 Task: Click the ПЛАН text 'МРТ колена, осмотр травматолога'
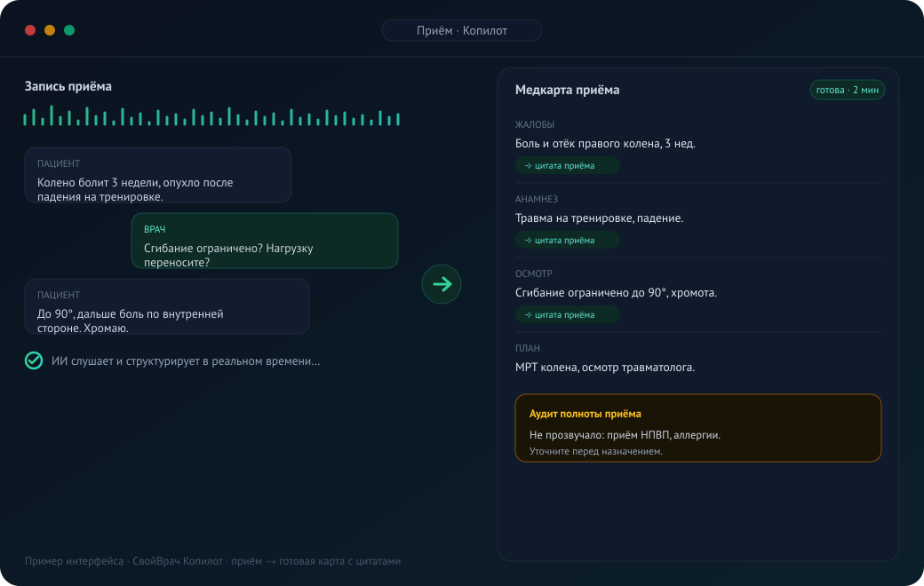pos(605,368)
